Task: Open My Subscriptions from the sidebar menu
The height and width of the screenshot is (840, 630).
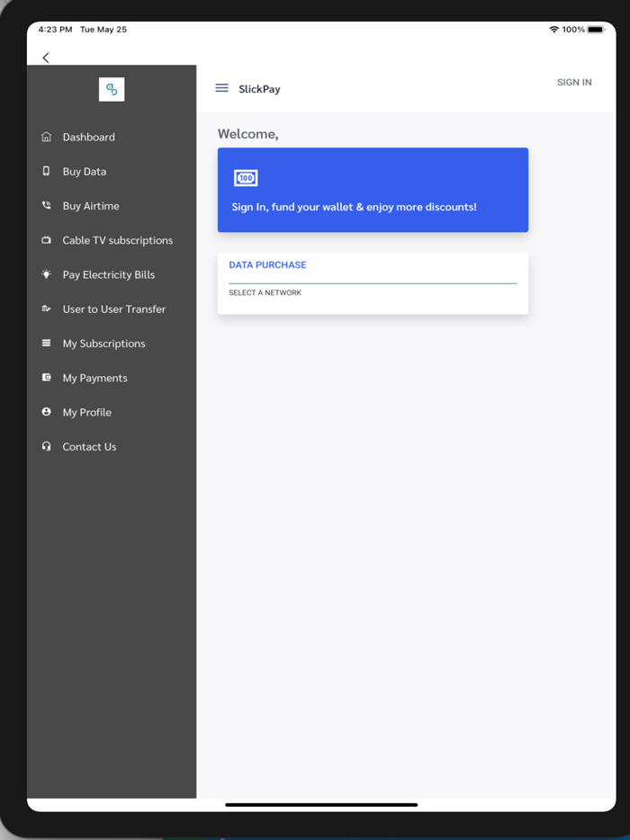Action: tap(103, 343)
